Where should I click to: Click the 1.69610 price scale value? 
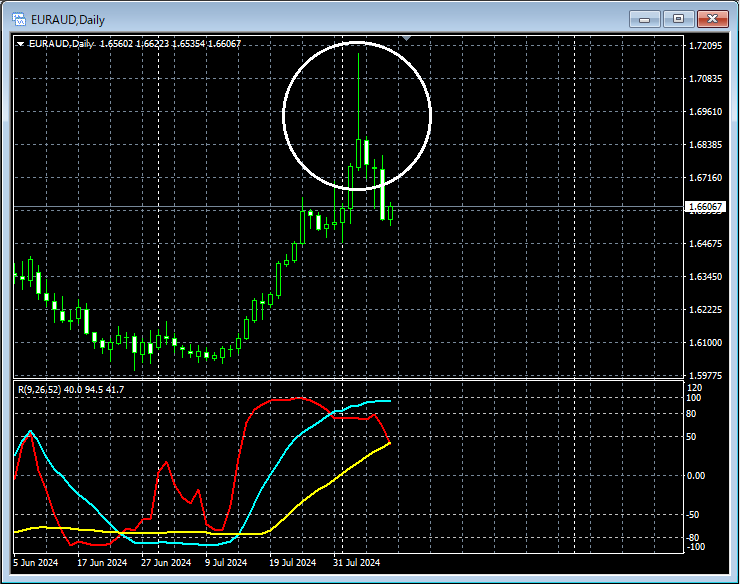pos(706,112)
